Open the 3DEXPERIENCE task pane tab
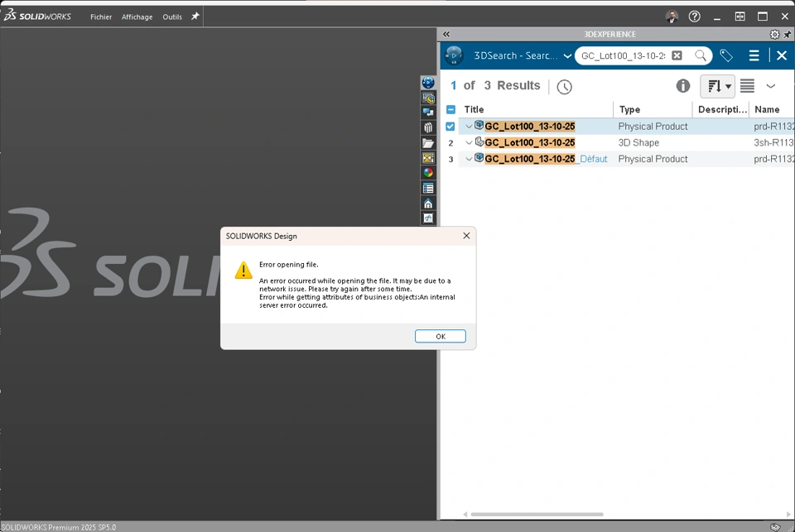Viewport: 795px width, 532px height. tap(428, 83)
